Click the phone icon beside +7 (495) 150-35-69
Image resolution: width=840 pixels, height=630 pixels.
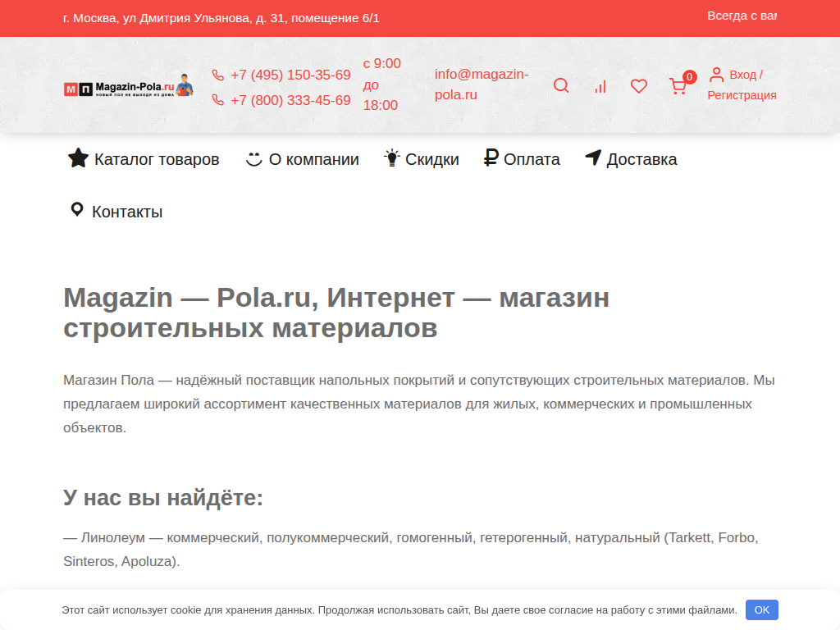[x=217, y=74]
